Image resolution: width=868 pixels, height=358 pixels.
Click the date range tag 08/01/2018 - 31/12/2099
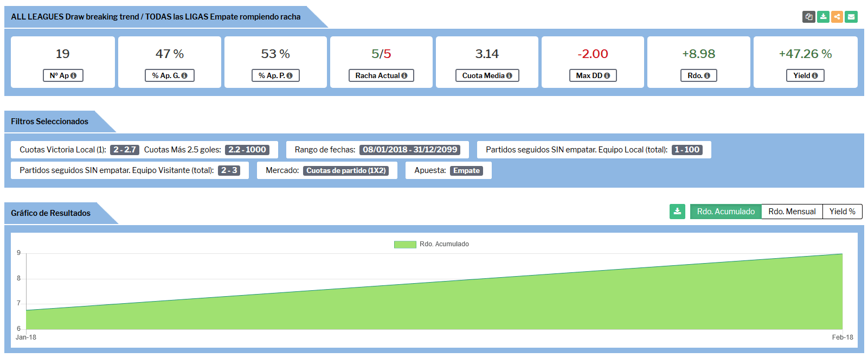click(410, 150)
